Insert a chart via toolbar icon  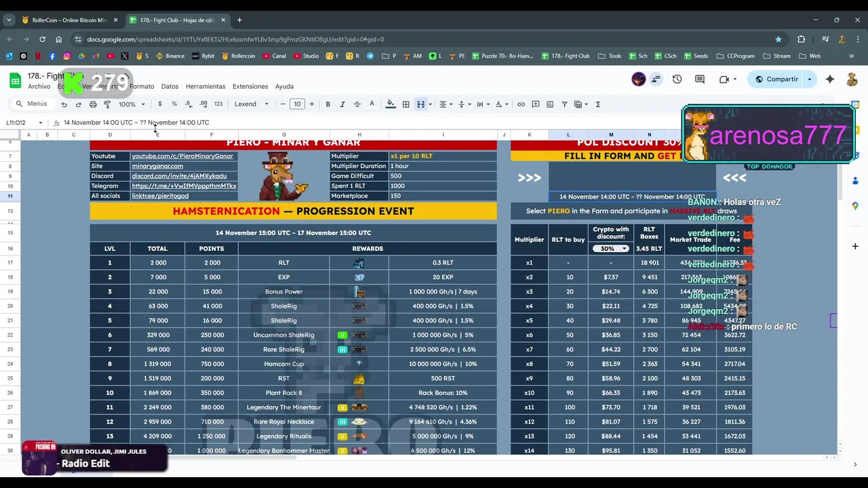(x=550, y=104)
